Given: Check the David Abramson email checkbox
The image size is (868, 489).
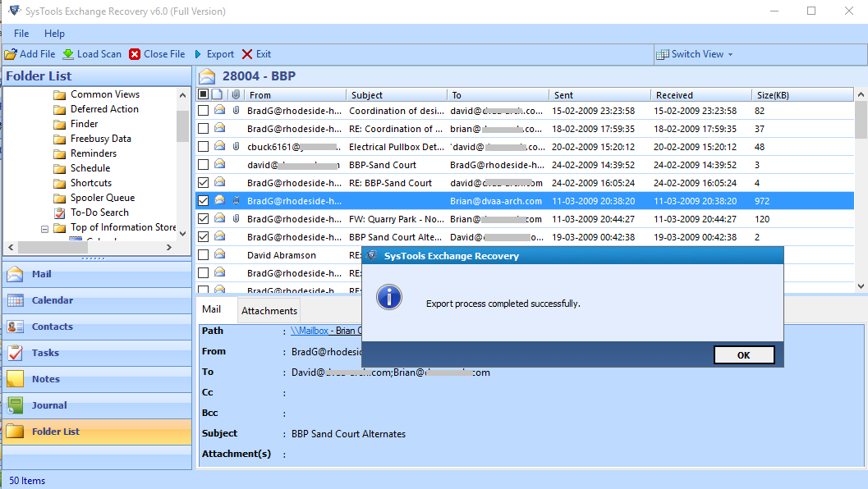Looking at the screenshot, I should pyautogui.click(x=203, y=255).
